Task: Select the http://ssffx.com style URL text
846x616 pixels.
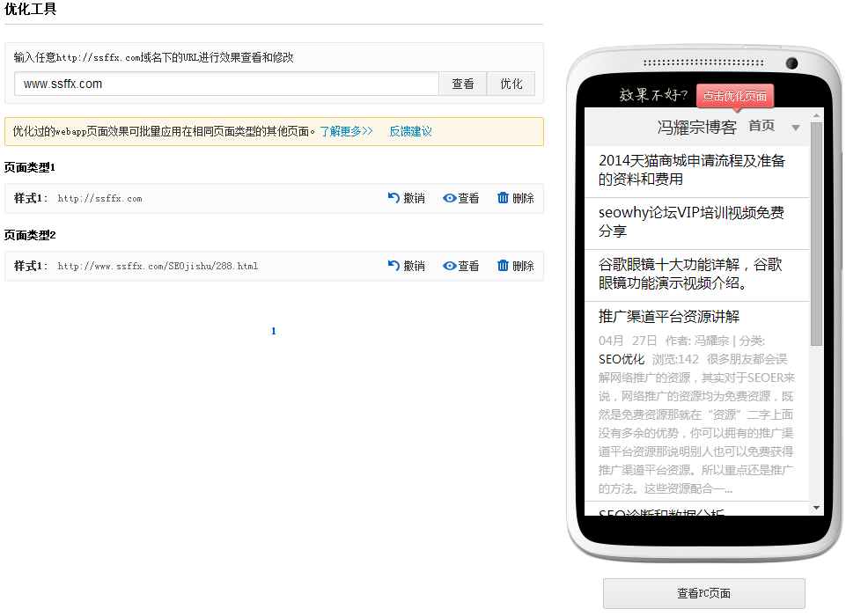Action: (99, 199)
